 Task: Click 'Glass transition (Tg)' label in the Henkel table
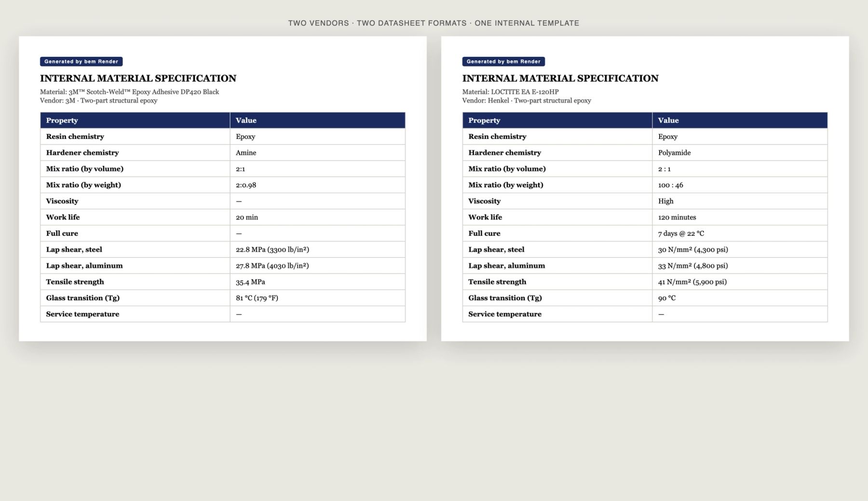[505, 298]
